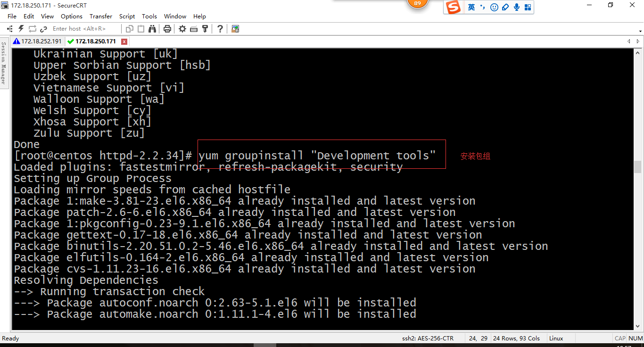Click the Print toolbar icon

tap(167, 29)
